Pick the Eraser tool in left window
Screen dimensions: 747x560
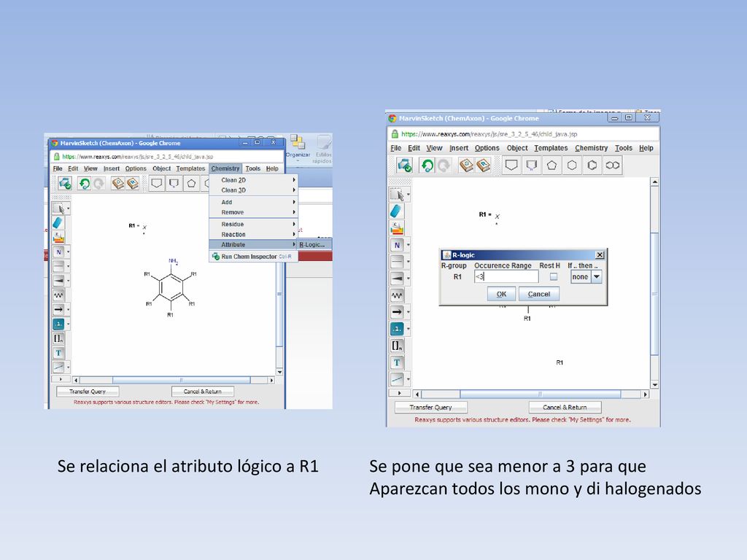coord(58,222)
